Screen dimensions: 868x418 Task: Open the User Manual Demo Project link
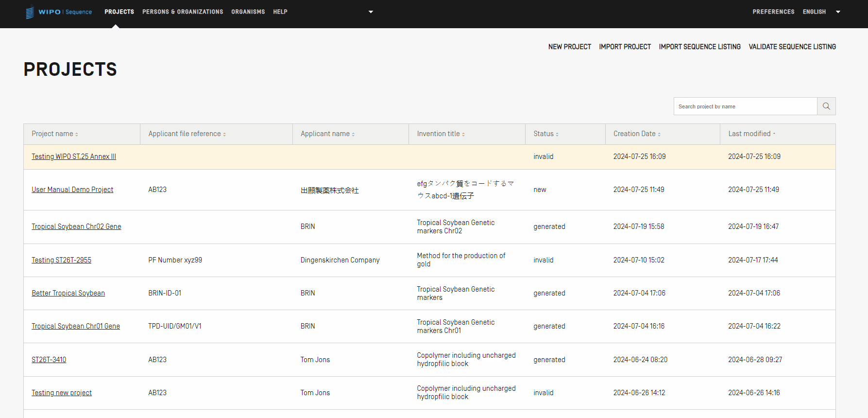tap(72, 190)
